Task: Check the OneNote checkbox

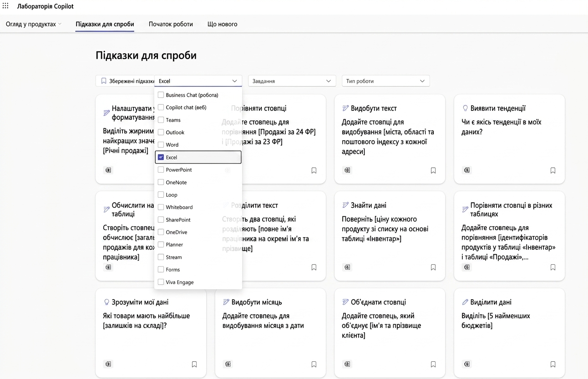Action: coord(161,182)
